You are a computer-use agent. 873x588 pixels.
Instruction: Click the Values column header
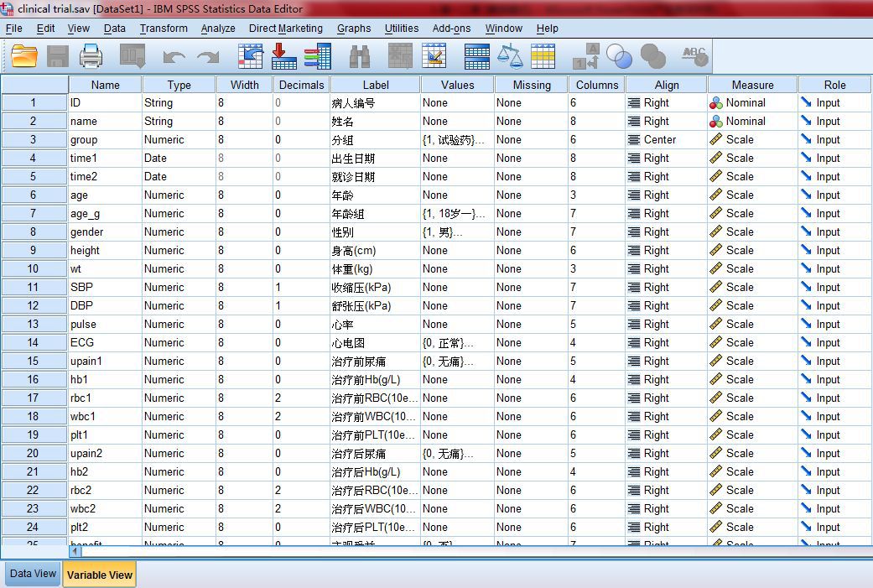tap(458, 85)
